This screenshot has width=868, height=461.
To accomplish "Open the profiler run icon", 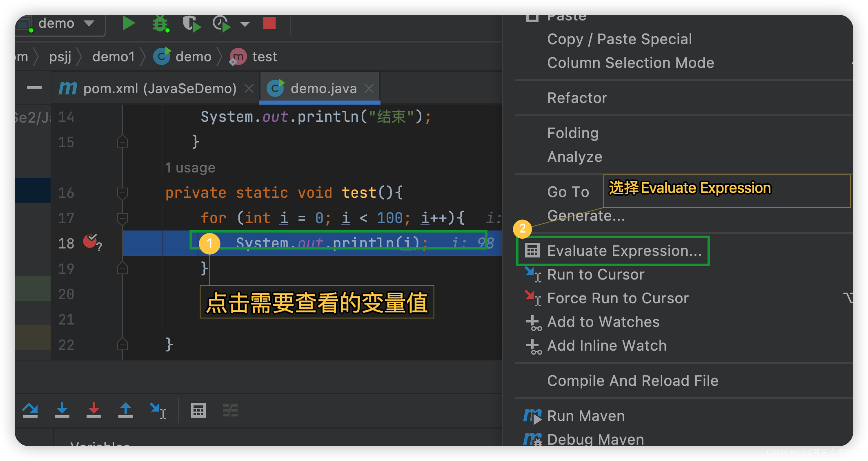I will (222, 24).
